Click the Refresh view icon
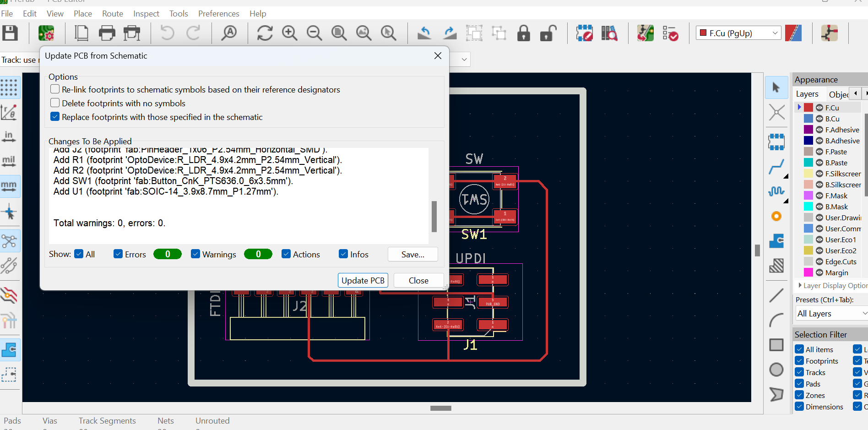The image size is (868, 430). (265, 33)
